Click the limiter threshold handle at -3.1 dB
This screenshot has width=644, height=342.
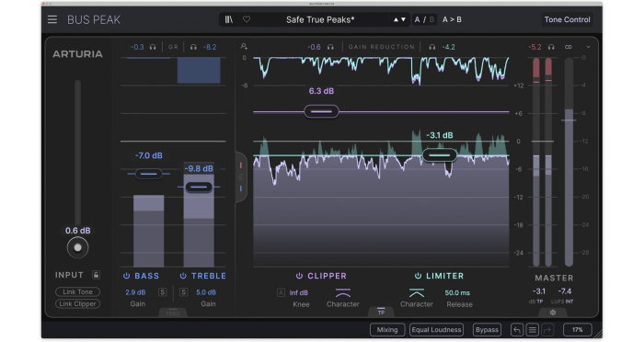440,155
